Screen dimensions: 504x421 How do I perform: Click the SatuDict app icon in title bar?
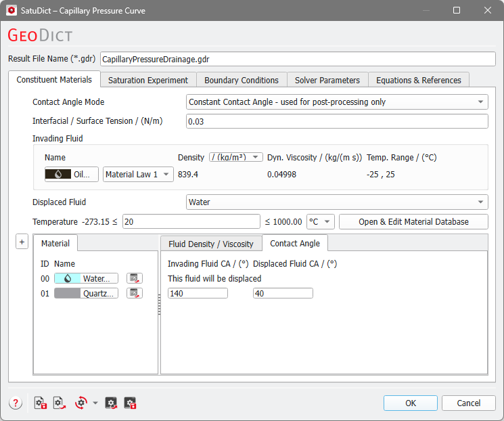point(12,10)
